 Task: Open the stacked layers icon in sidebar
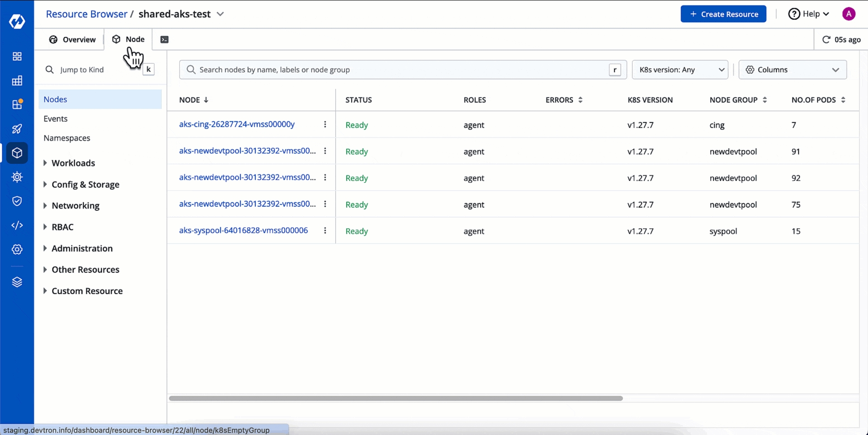[17, 282]
